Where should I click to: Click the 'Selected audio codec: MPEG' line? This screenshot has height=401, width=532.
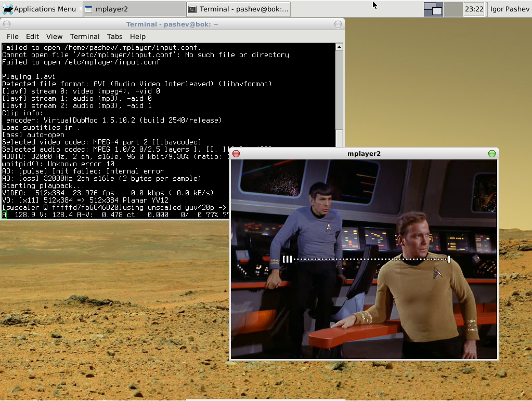115,150
